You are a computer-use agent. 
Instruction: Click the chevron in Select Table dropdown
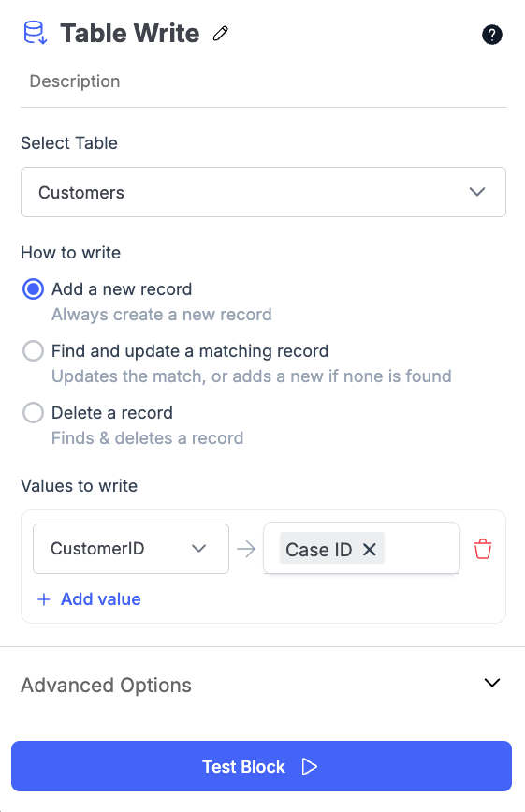477,192
